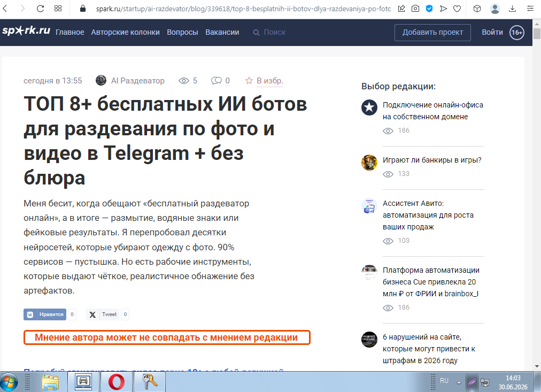This screenshot has height=392, width=541.
Task: Click the VK Нравится like button
Action: 45,314
